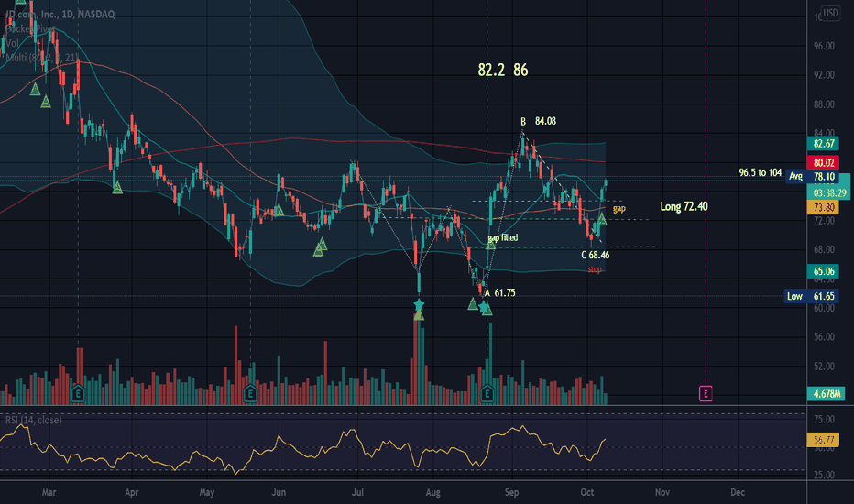Select the USD currency label
The width and height of the screenshot is (854, 504).
pyautogui.click(x=830, y=13)
